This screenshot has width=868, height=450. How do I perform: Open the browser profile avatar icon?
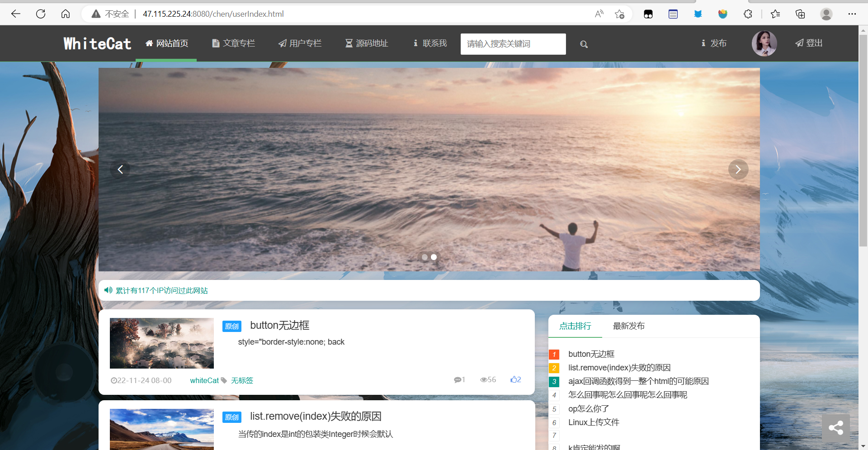826,14
